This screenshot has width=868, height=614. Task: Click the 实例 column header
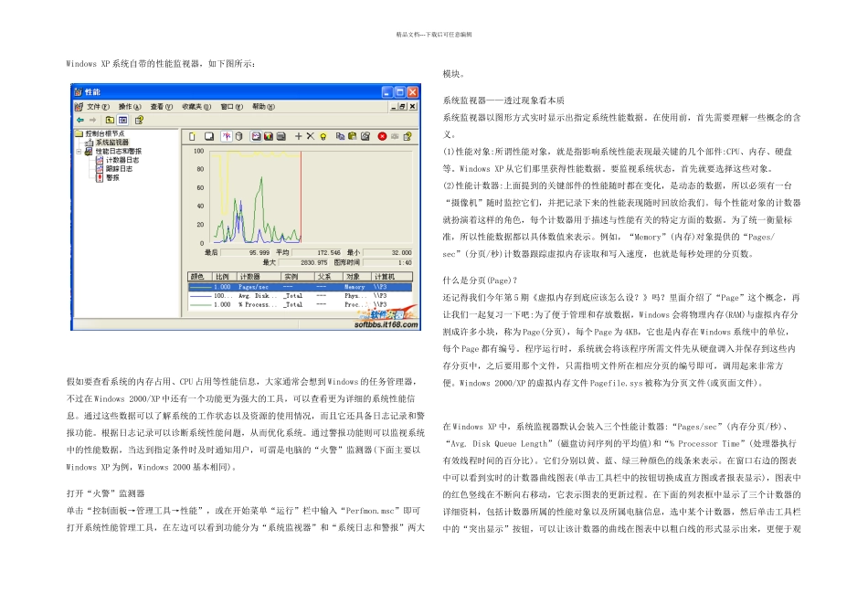tap(298, 276)
